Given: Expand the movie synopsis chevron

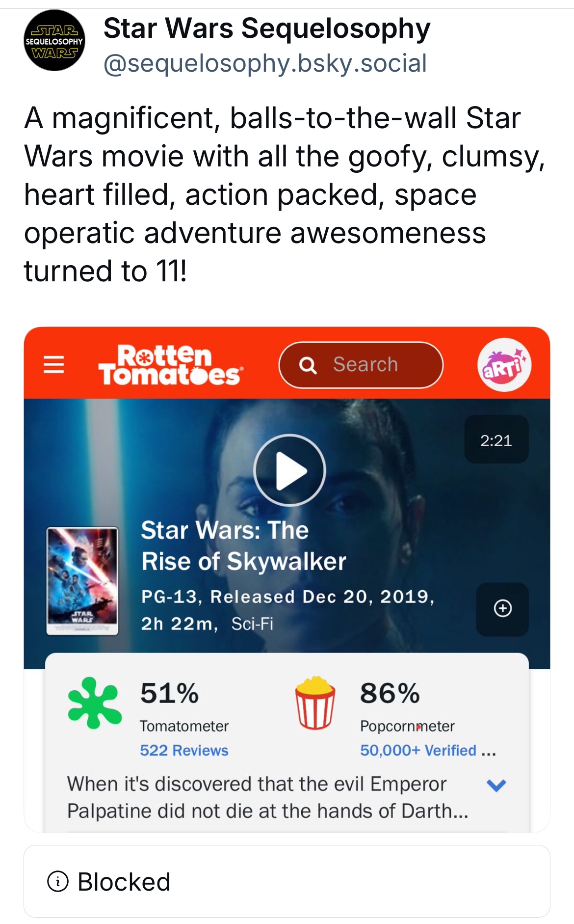Looking at the screenshot, I should [496, 785].
